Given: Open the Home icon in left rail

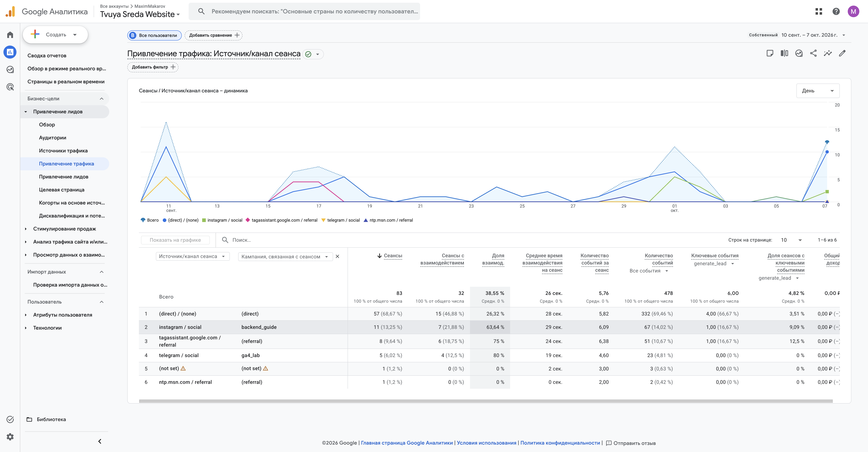Looking at the screenshot, I should click(x=10, y=35).
